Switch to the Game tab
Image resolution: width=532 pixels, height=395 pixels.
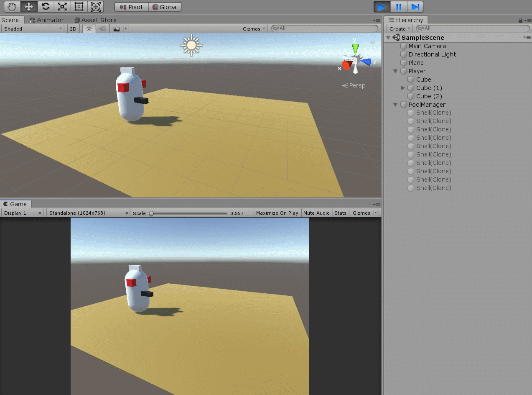click(x=16, y=204)
